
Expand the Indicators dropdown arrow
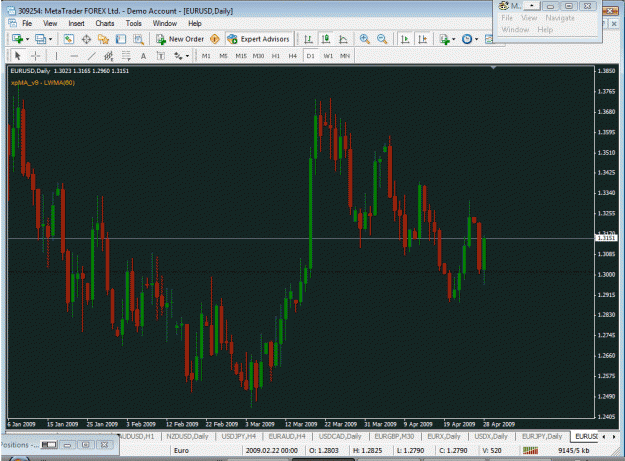pos(454,39)
